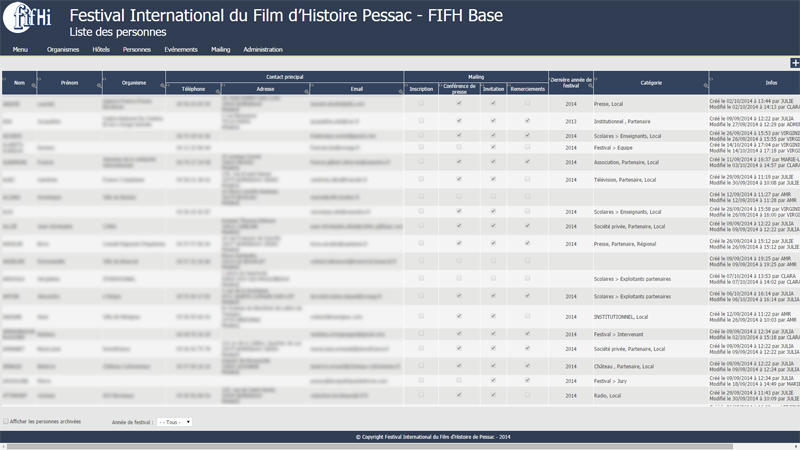Click info 'Créé le 02/10/2014 à 13:44 par JULIE'
Screen dimensions: 800x450
pyautogui.click(x=752, y=101)
